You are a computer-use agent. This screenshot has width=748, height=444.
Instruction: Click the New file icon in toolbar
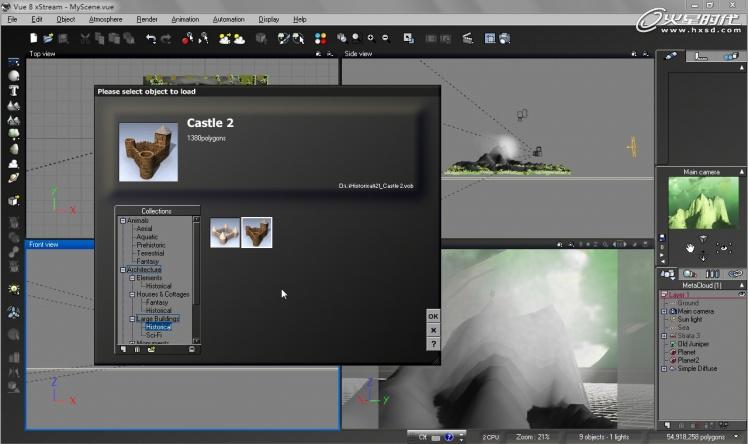coord(33,38)
